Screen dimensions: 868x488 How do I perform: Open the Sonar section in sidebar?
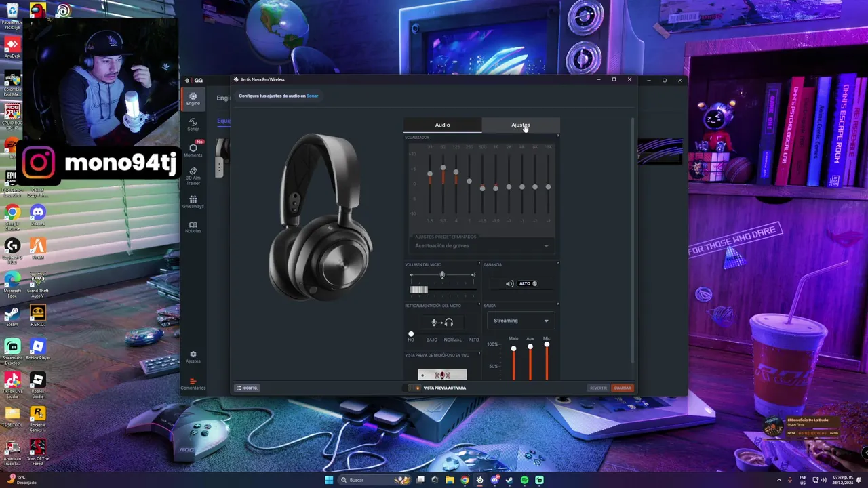pyautogui.click(x=193, y=125)
